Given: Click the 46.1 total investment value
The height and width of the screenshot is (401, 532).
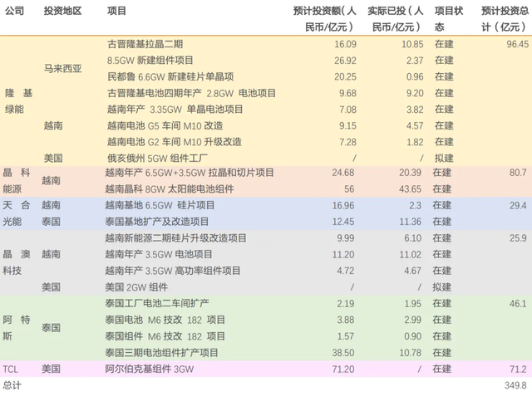Looking at the screenshot, I should coord(518,303).
